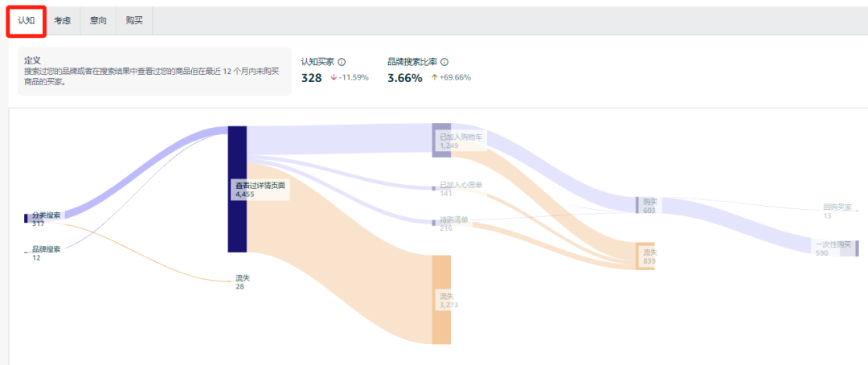Switch to the 意向 tab
The width and height of the screenshot is (868, 365).
point(99,21)
